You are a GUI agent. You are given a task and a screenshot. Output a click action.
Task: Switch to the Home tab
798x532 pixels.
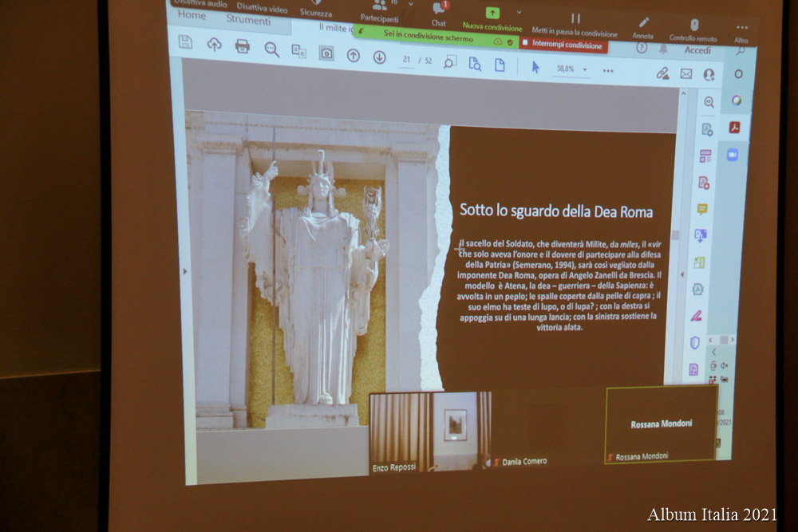click(x=192, y=14)
